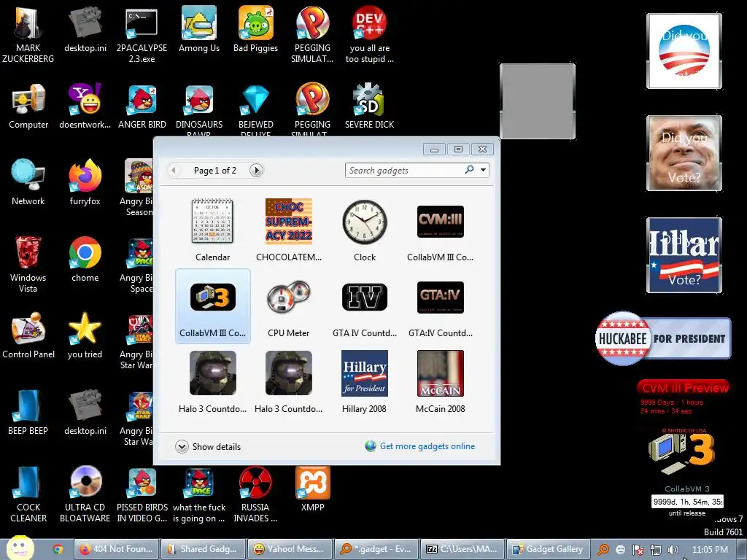Click the network tray icon
Image resolution: width=747 pixels, height=560 pixels.
point(656,550)
